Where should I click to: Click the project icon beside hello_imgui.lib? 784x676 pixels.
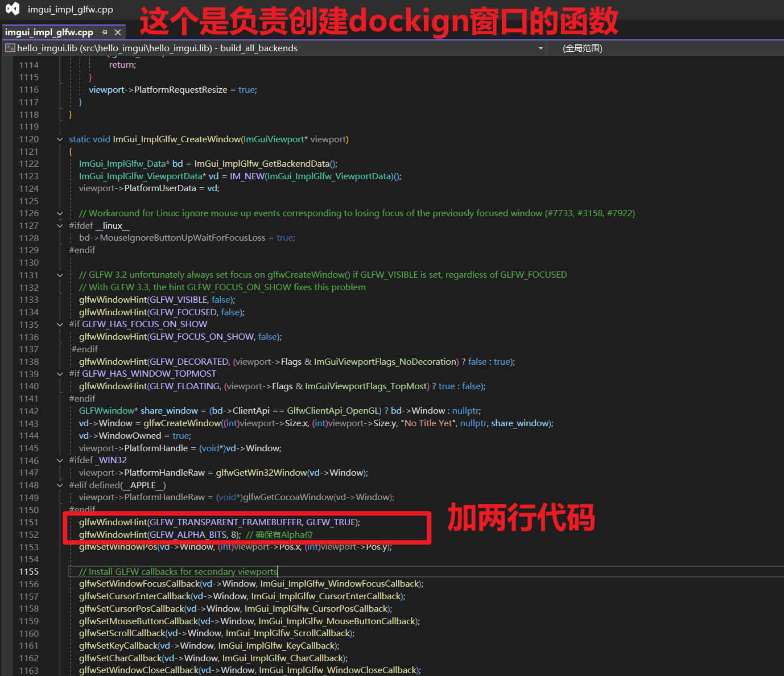pos(10,48)
